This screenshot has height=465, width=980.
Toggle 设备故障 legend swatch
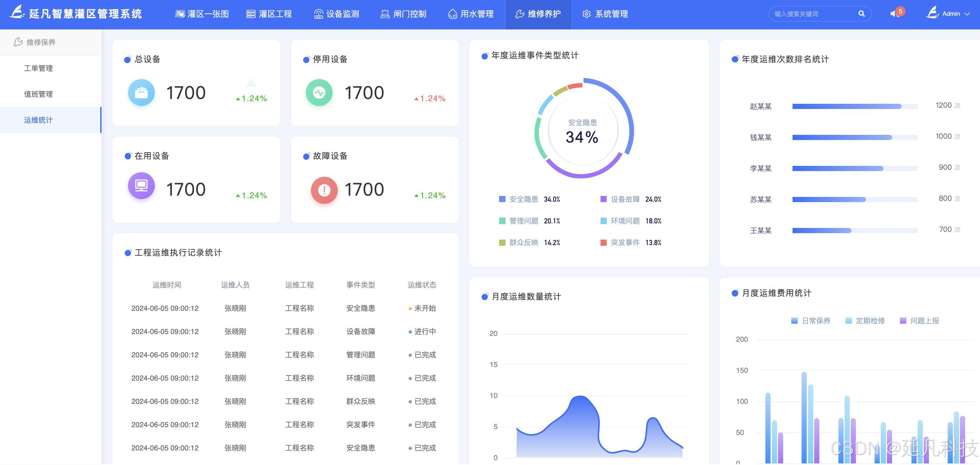point(603,199)
